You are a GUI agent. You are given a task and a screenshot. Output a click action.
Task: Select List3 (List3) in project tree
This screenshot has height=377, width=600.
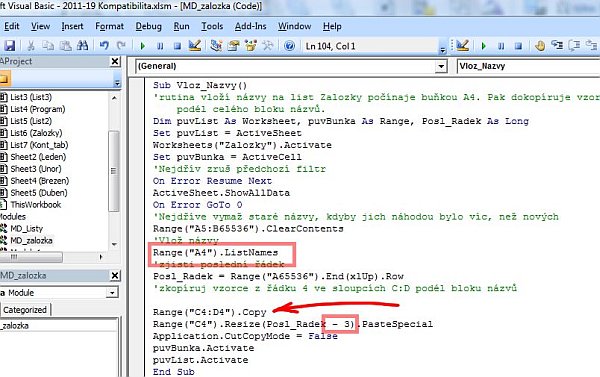[x=31, y=97]
